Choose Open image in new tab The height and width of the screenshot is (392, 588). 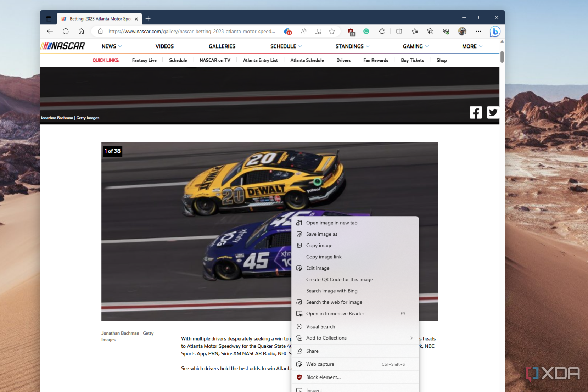tap(355, 223)
